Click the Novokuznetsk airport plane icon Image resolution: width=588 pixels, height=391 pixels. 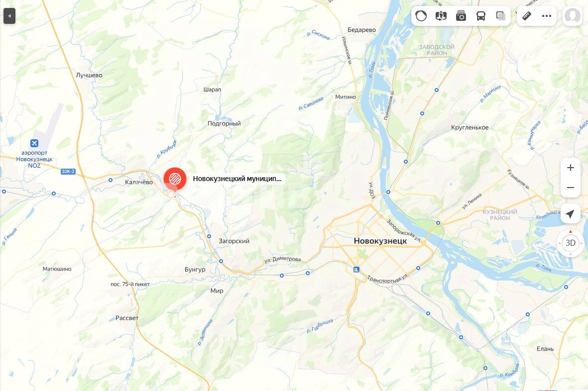pyautogui.click(x=34, y=143)
